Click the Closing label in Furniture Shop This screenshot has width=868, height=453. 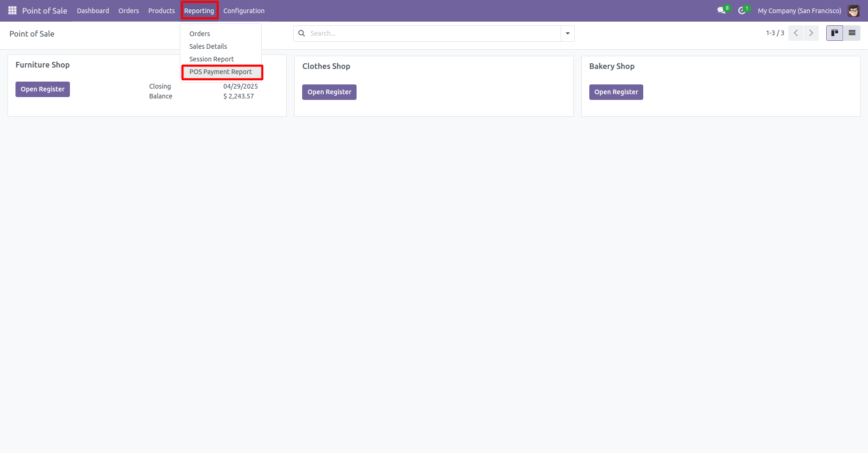pos(160,86)
